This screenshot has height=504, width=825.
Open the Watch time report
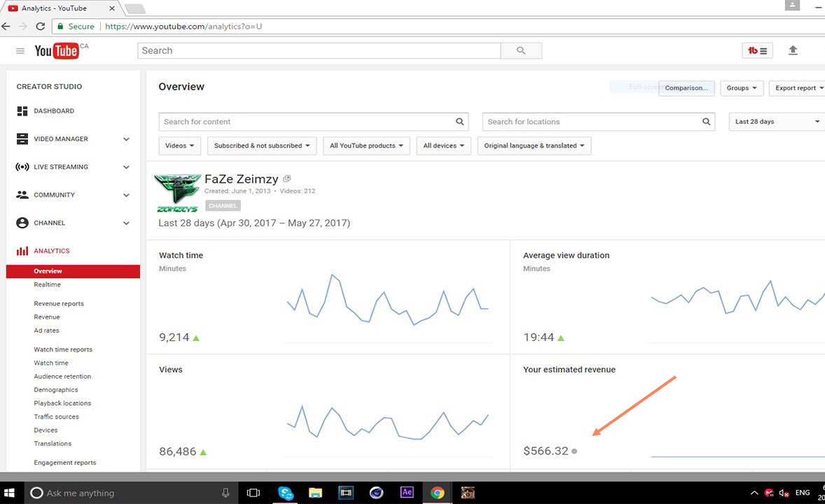click(51, 363)
